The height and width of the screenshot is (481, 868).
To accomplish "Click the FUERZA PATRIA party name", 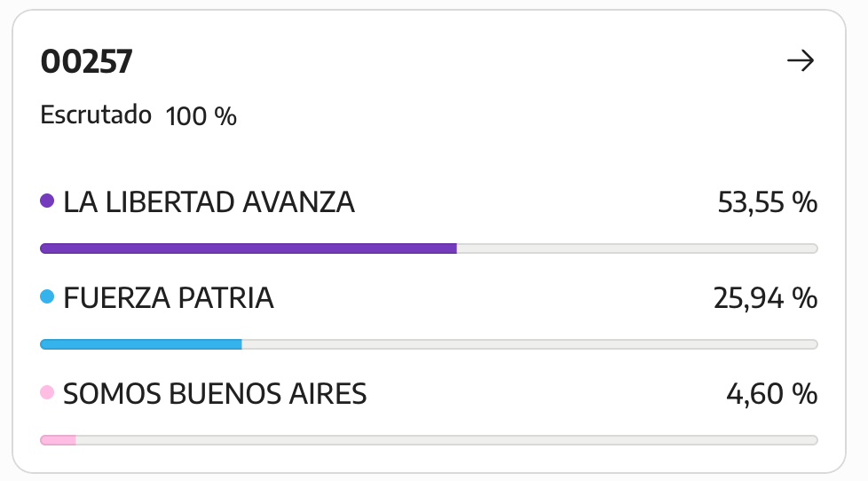I will pyautogui.click(x=169, y=298).
